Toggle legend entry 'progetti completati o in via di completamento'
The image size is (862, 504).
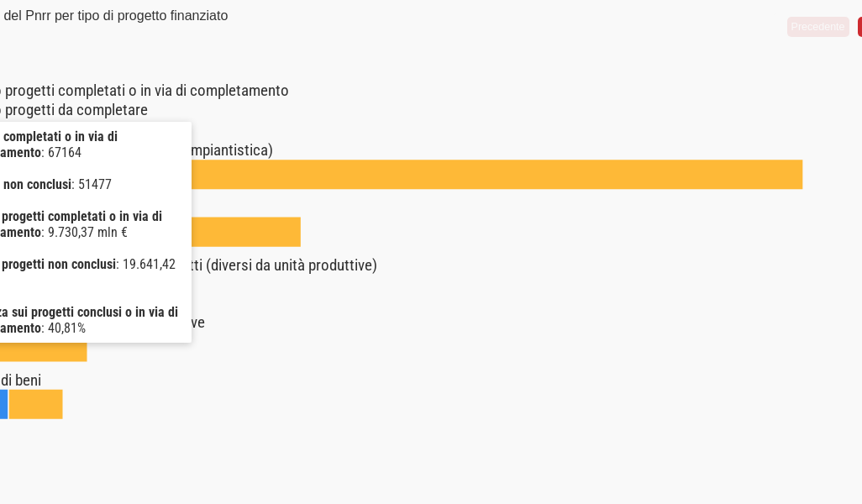pyautogui.click(x=146, y=91)
